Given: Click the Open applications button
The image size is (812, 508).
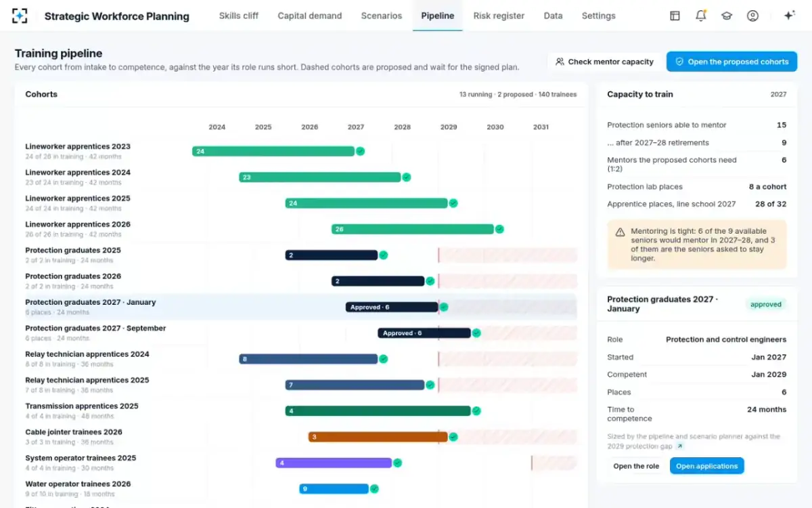Looking at the screenshot, I should point(706,466).
